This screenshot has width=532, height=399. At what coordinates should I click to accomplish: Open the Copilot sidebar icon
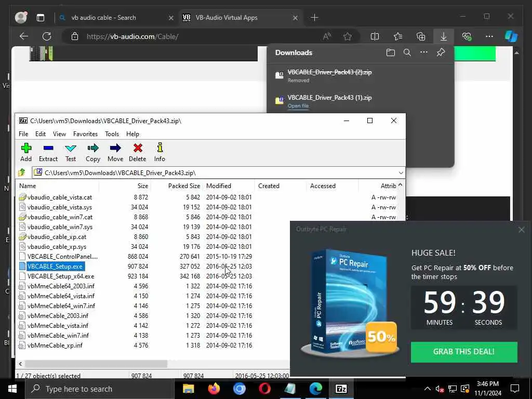[511, 36]
